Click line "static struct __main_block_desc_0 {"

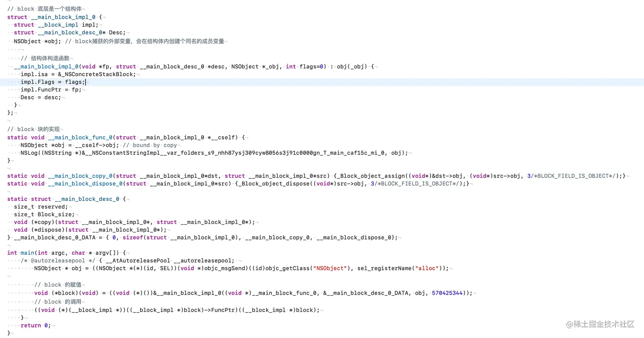pos(66,199)
